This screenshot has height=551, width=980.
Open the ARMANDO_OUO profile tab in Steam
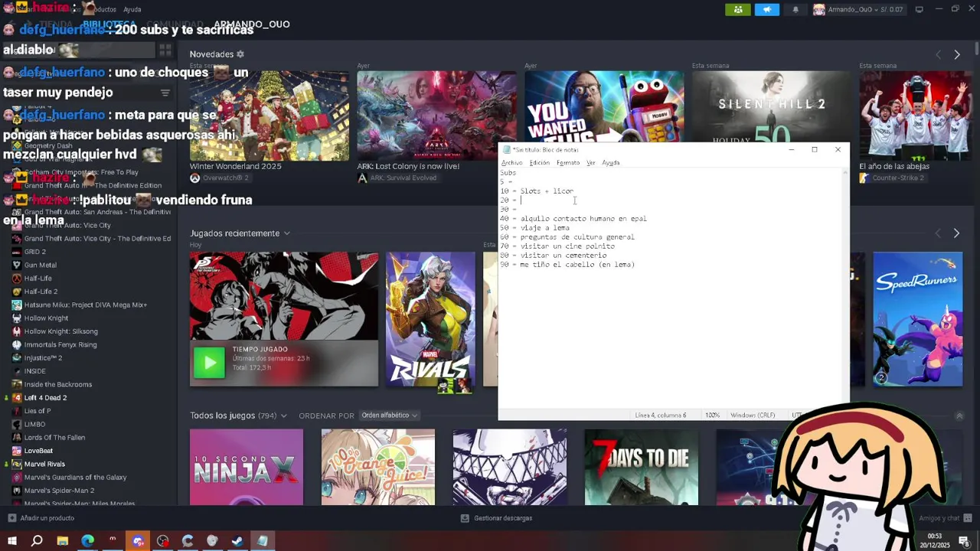point(251,24)
